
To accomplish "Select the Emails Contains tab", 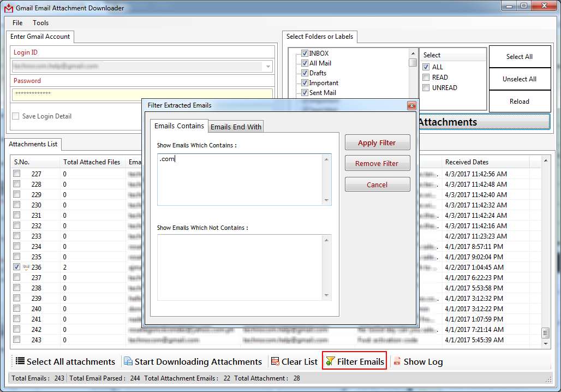I will tap(179, 126).
